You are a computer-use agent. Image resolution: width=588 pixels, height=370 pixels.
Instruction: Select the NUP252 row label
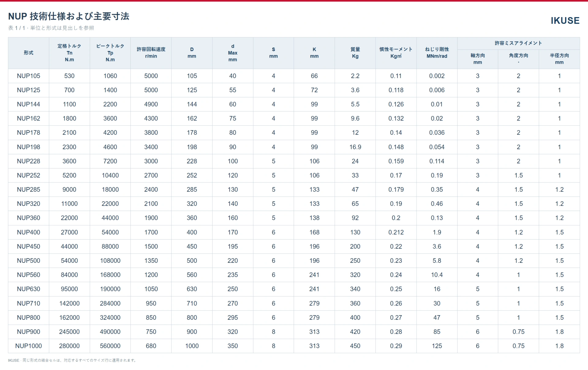pyautogui.click(x=28, y=175)
